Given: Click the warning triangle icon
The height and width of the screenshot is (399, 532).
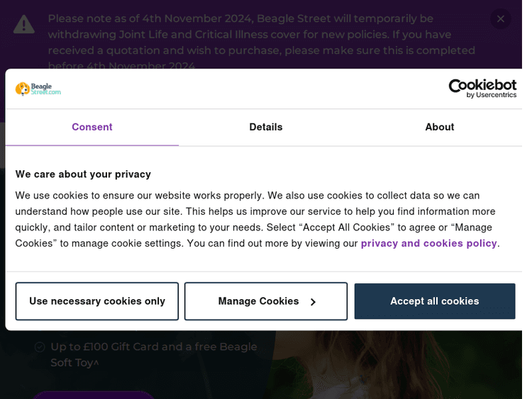Looking at the screenshot, I should (x=24, y=25).
